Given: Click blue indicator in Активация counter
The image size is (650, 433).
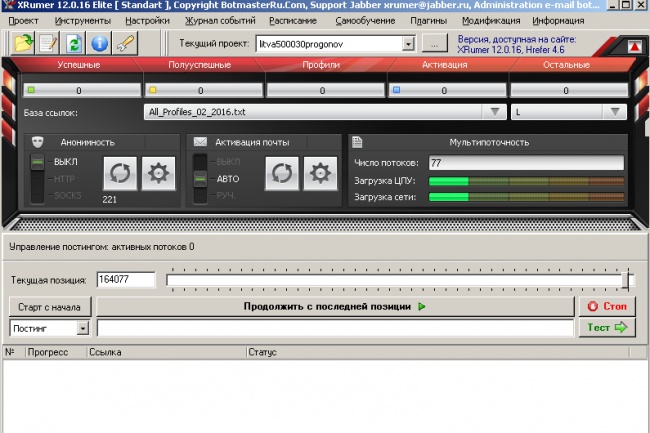Looking at the screenshot, I should click(x=396, y=90).
